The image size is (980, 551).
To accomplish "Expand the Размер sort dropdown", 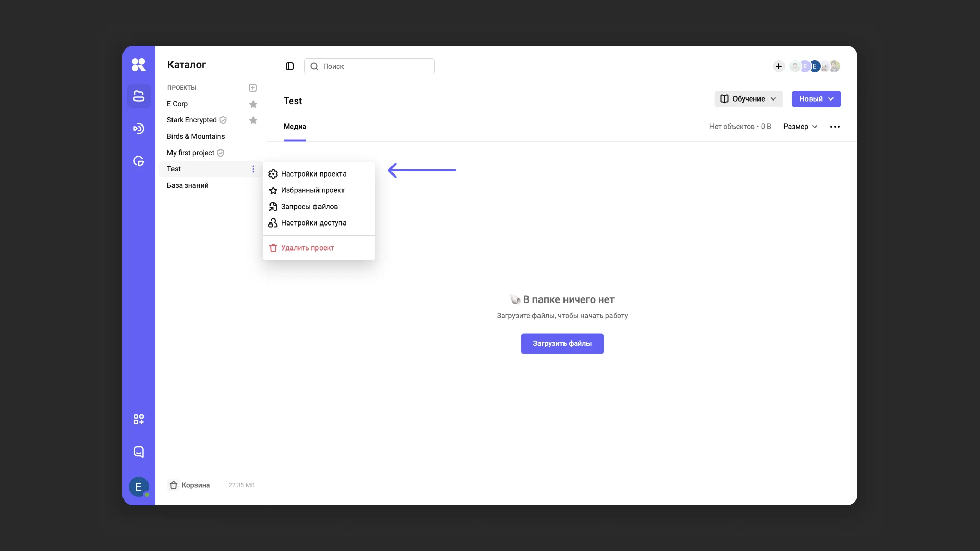I will 800,127.
